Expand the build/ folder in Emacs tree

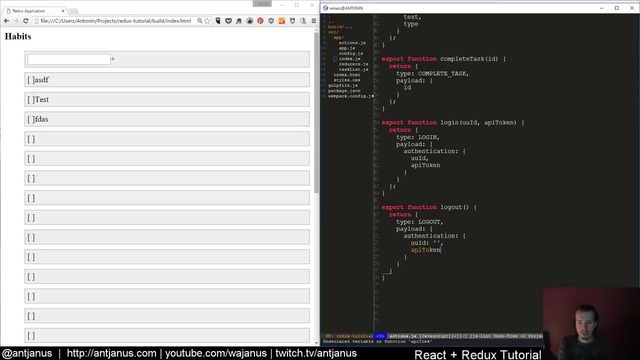(340, 27)
